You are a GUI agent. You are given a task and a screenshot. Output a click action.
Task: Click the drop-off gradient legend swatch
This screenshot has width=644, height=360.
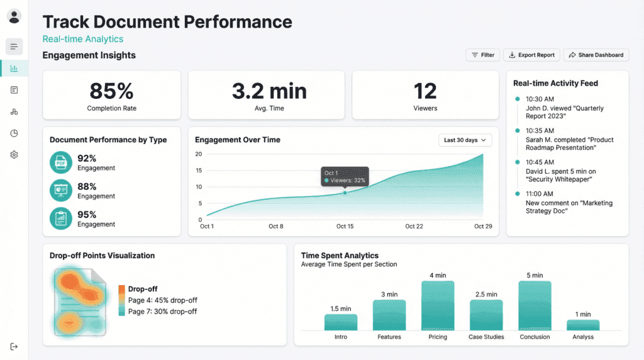(x=121, y=300)
